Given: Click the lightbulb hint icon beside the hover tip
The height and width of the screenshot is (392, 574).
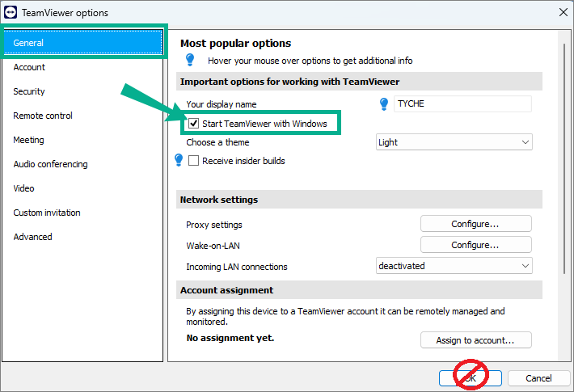Looking at the screenshot, I should pos(190,60).
